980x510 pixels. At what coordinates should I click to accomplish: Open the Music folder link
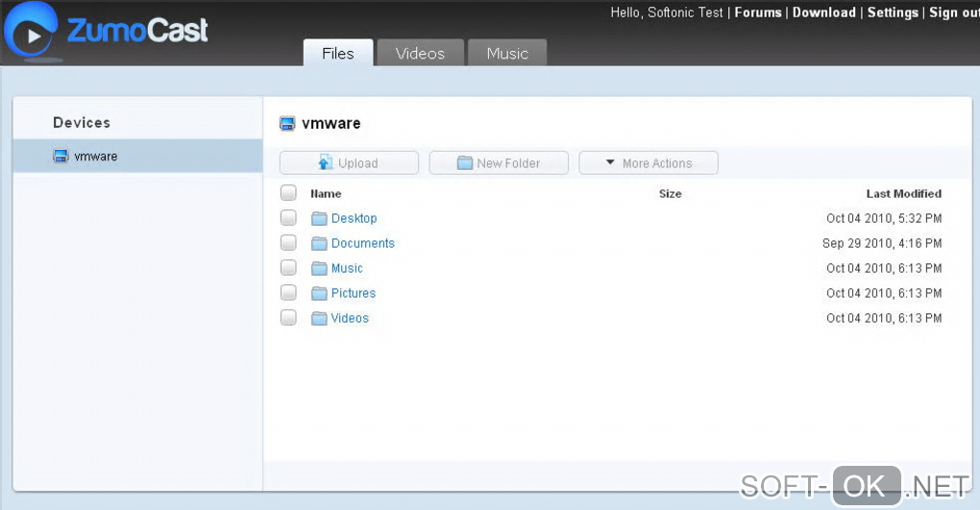pos(347,268)
